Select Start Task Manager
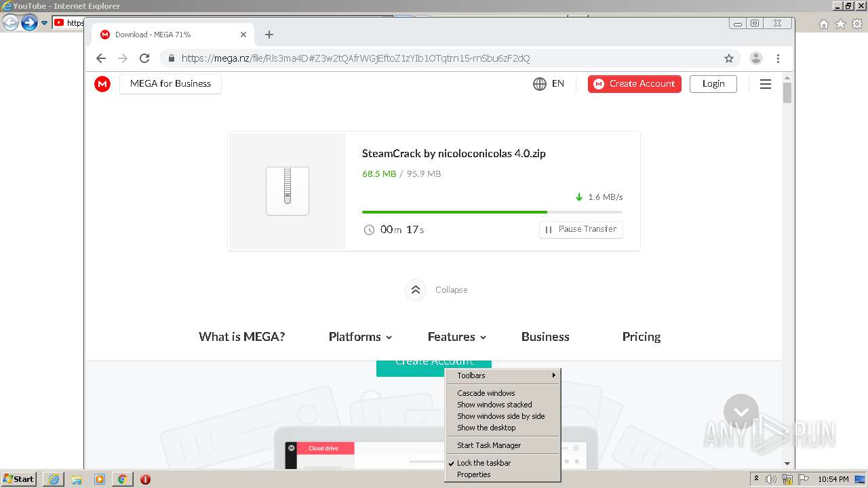Screen dimensions: 868x488 [502, 445]
